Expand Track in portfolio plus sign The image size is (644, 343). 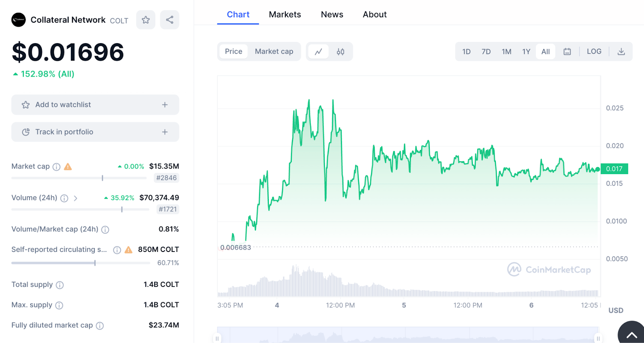(165, 132)
